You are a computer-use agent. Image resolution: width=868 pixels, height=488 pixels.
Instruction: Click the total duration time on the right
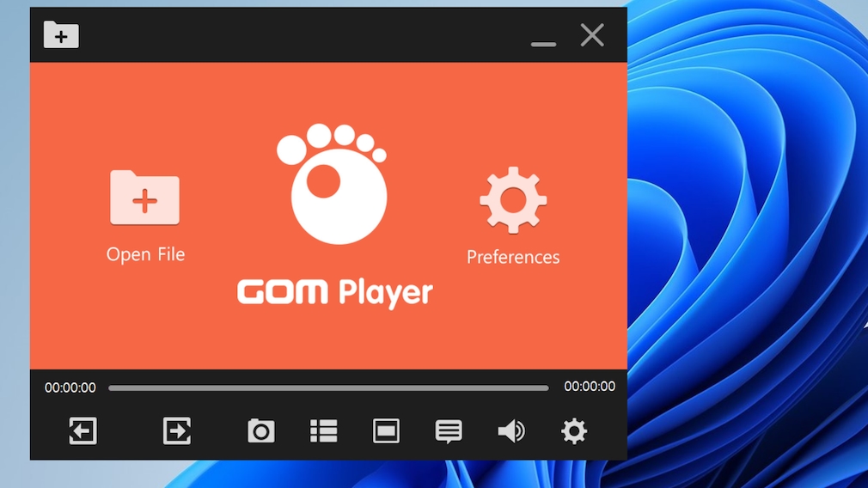[x=590, y=387]
